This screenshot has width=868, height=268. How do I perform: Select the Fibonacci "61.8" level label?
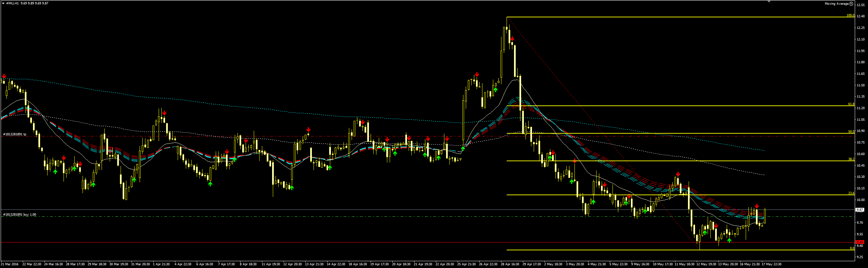coord(851,104)
